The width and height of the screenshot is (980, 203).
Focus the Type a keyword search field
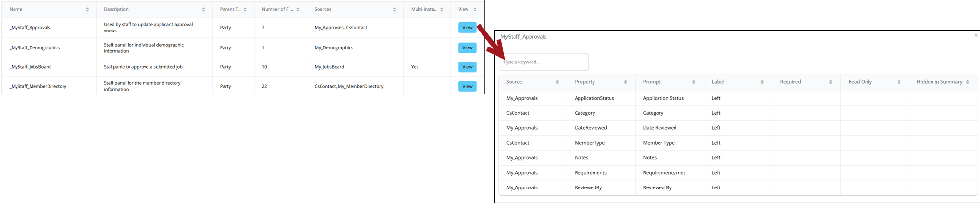tap(544, 62)
